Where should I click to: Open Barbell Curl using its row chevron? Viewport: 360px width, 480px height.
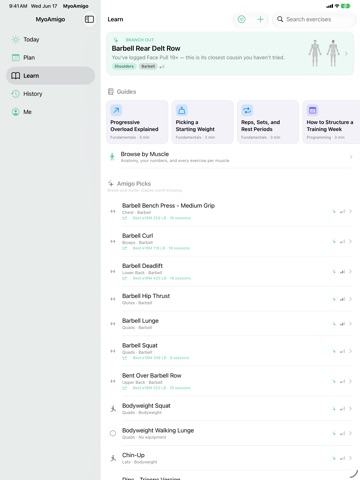pos(350,241)
